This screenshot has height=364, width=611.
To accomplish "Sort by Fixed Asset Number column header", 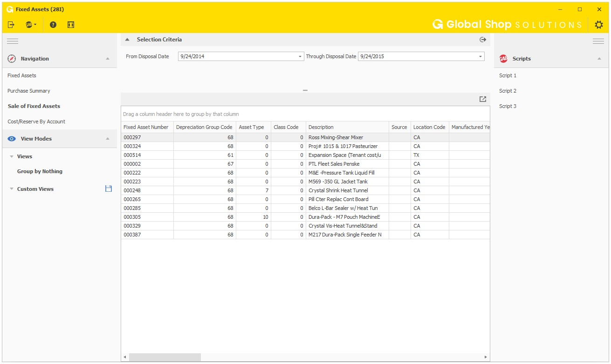I will 147,127.
